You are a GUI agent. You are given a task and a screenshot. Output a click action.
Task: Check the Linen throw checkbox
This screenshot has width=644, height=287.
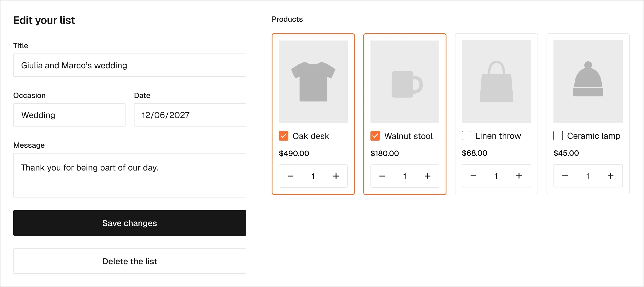point(467,136)
